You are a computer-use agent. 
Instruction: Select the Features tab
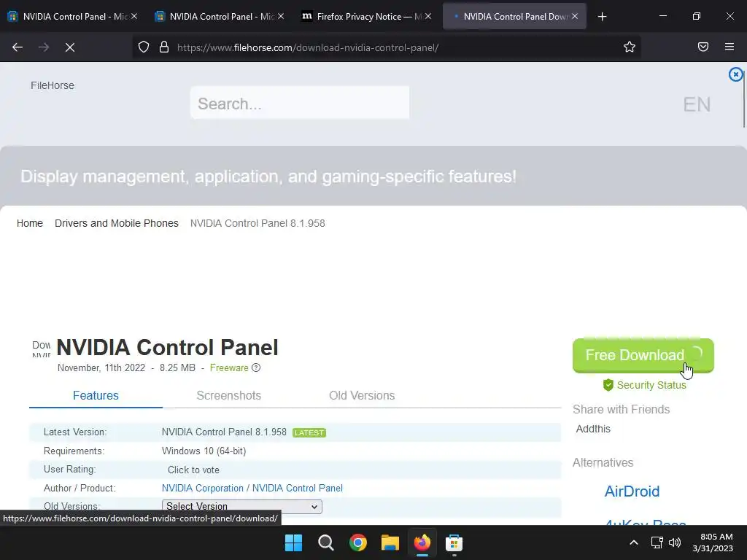96,395
